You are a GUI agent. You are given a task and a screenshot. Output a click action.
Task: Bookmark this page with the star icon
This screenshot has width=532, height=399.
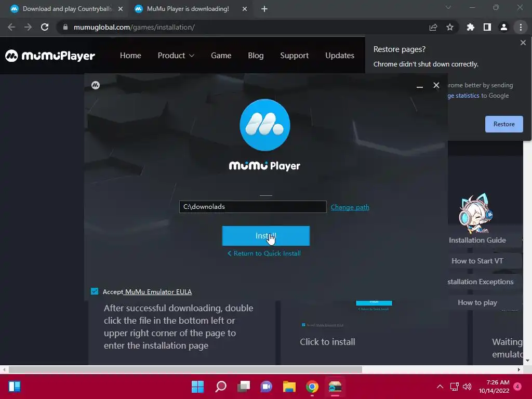tap(450, 27)
